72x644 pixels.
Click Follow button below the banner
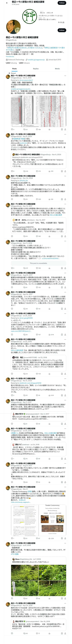(x=62, y=30)
